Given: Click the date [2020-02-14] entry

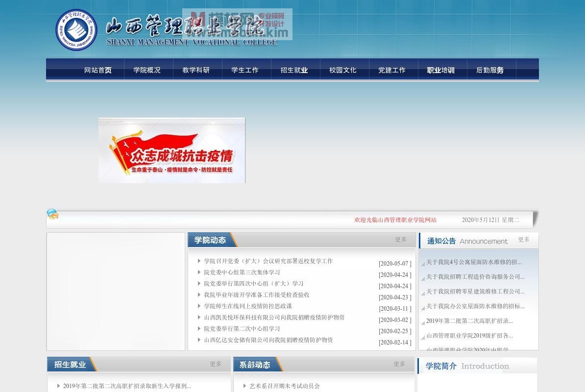Looking at the screenshot, I should [395, 342].
